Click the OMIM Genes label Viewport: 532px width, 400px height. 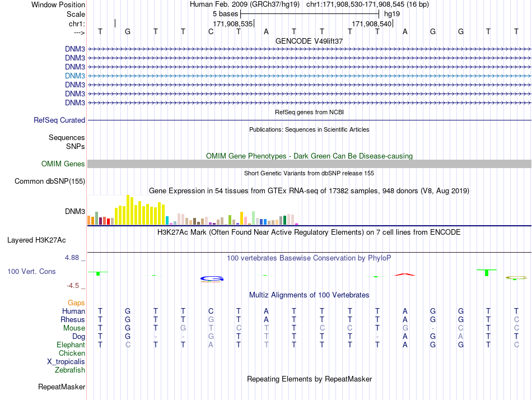[x=63, y=164]
